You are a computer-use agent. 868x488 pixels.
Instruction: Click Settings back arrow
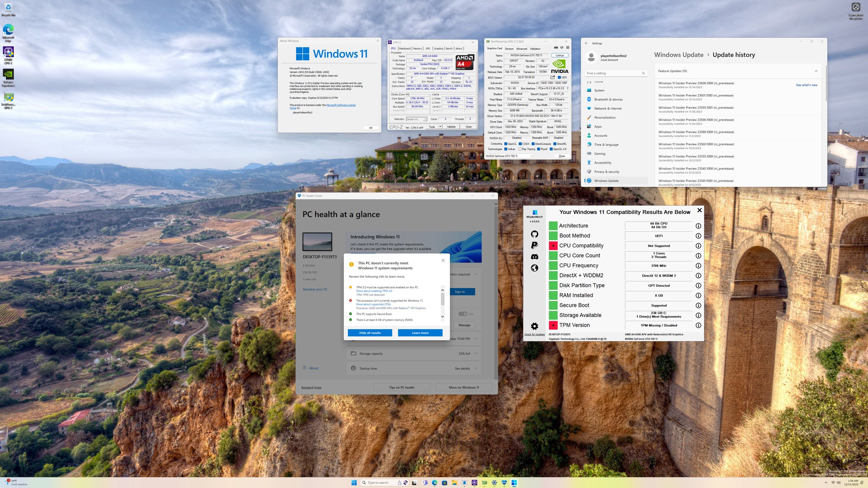pyautogui.click(x=586, y=43)
